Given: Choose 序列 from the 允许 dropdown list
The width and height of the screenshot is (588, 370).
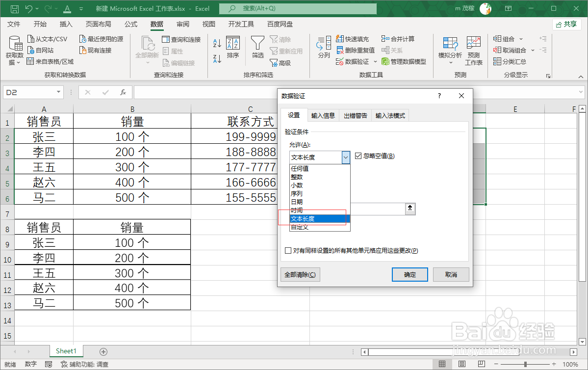Looking at the screenshot, I should 297,193.
